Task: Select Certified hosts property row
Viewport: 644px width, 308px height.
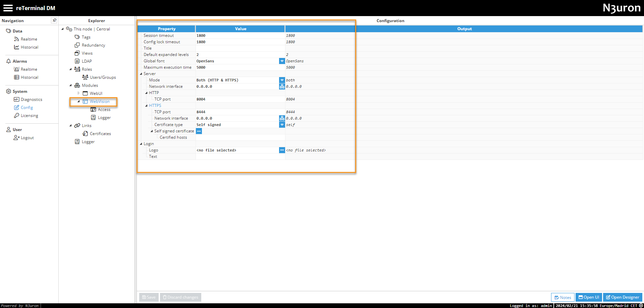Action: click(x=173, y=137)
